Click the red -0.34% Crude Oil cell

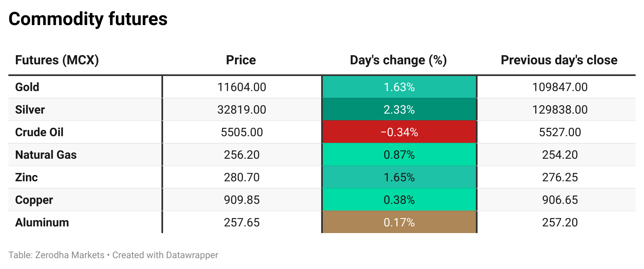point(399,132)
